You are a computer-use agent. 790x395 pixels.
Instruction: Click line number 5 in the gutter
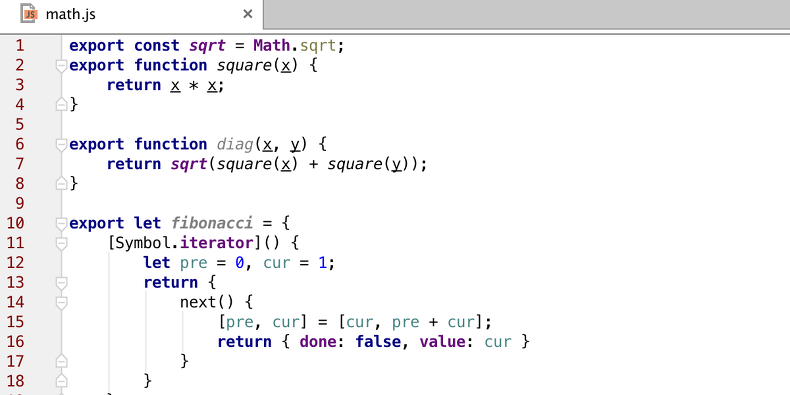pyautogui.click(x=19, y=124)
